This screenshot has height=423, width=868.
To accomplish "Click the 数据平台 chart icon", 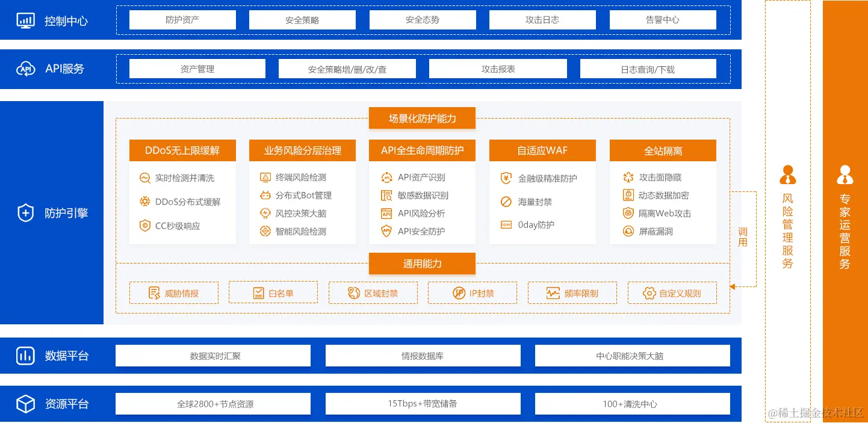I will click(x=25, y=355).
